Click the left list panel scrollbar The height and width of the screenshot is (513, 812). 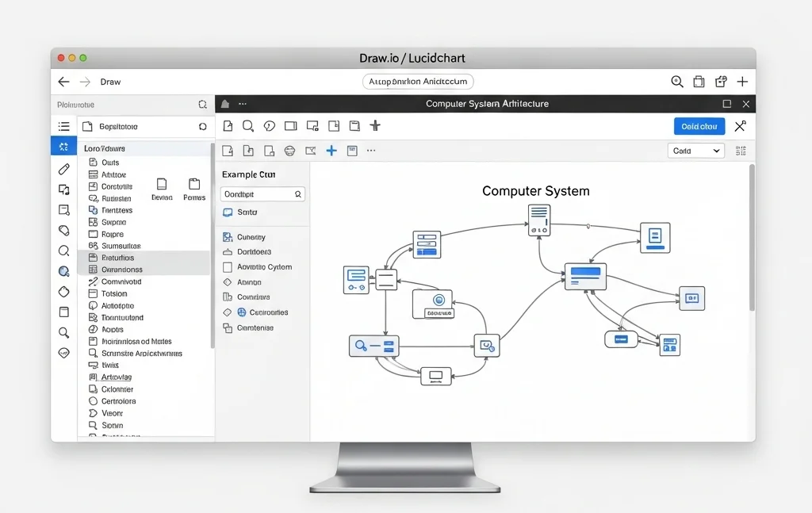pos(213,246)
